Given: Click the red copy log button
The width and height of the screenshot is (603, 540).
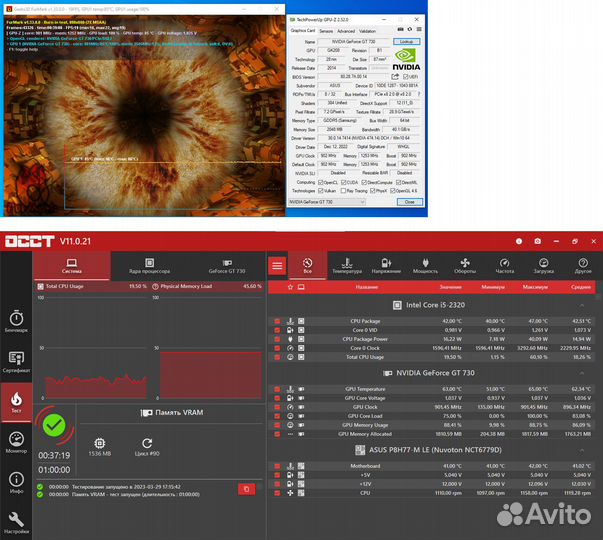Looking at the screenshot, I should 247,489.
